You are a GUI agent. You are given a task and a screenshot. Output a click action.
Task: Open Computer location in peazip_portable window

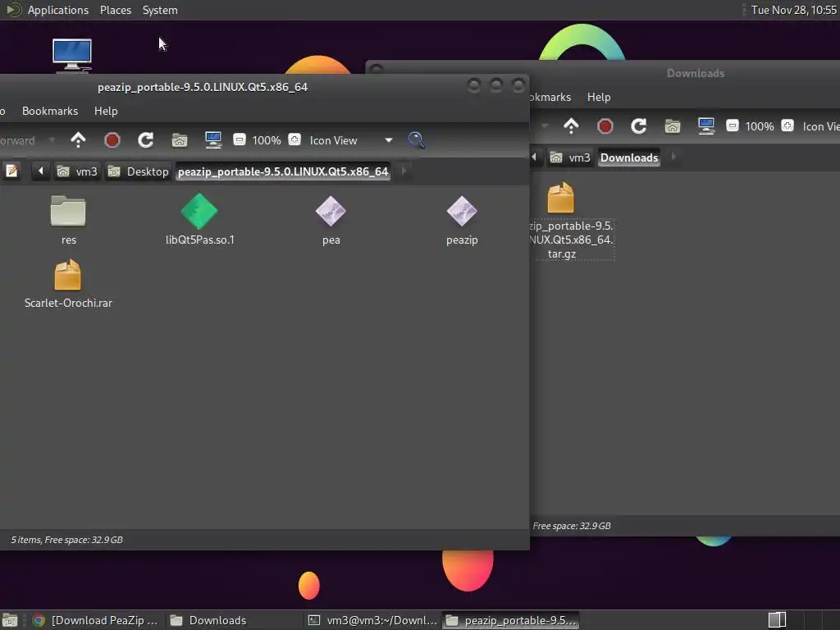click(x=213, y=140)
